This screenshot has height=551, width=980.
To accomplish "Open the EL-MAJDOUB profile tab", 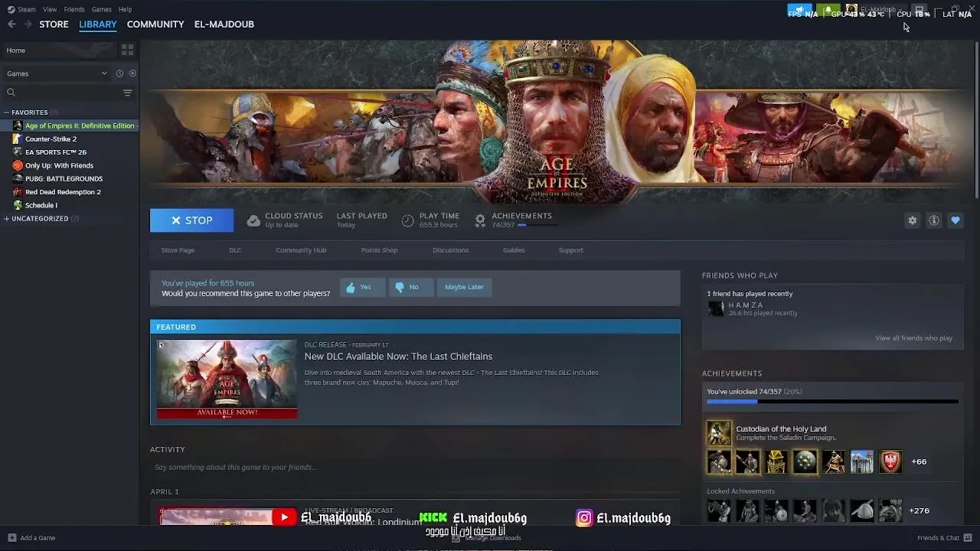I will pyautogui.click(x=224, y=24).
